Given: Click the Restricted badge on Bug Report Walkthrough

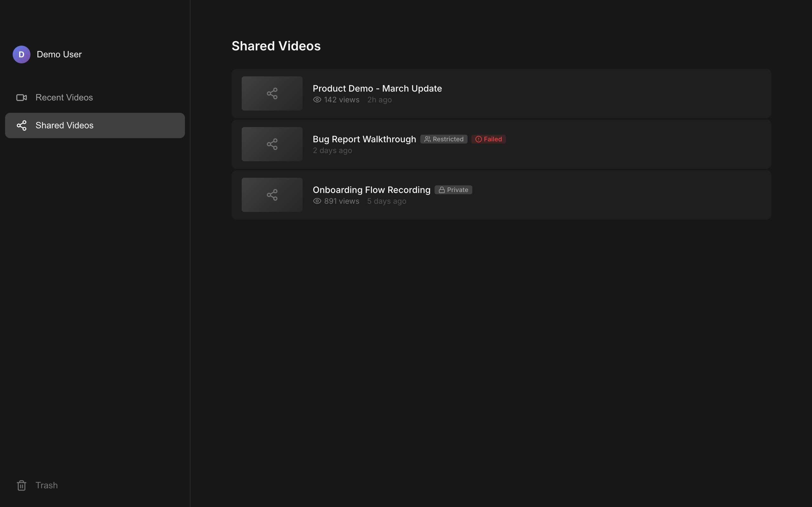Looking at the screenshot, I should coord(443,139).
